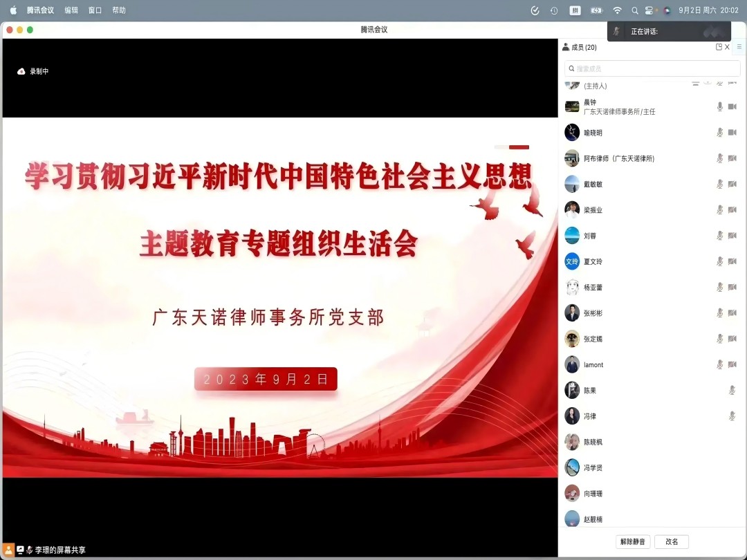This screenshot has width=747, height=560.
Task: Click the 解除静音 unmute button
Action: [632, 542]
